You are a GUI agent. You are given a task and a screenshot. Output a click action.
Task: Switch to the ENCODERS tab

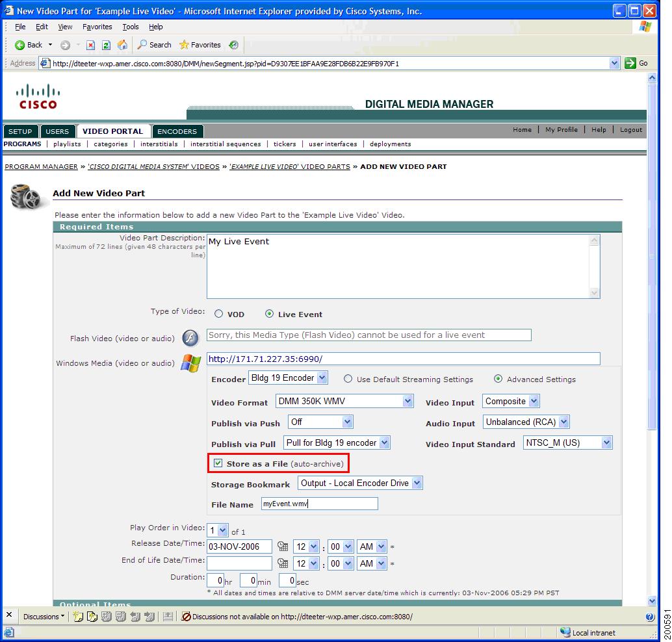[x=177, y=131]
